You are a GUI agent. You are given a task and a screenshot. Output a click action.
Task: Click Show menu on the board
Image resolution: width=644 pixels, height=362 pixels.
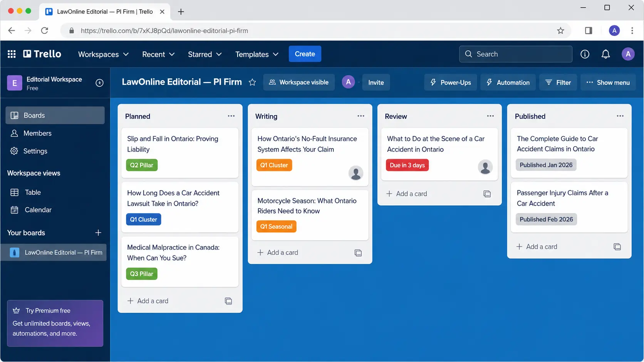(608, 82)
